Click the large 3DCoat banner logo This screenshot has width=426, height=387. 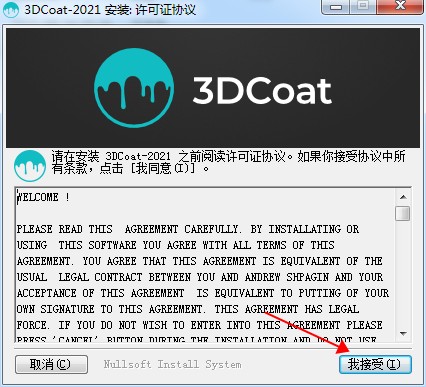134,88
